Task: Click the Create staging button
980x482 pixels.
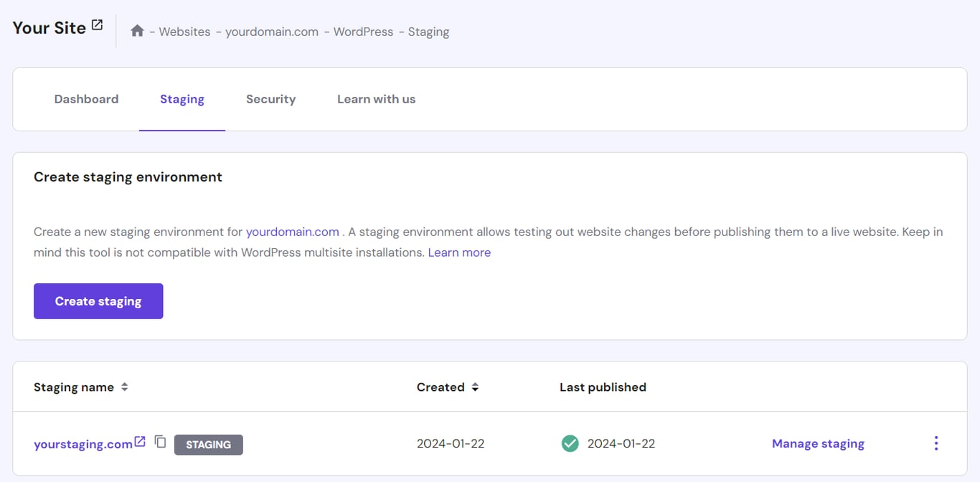Action: [98, 301]
